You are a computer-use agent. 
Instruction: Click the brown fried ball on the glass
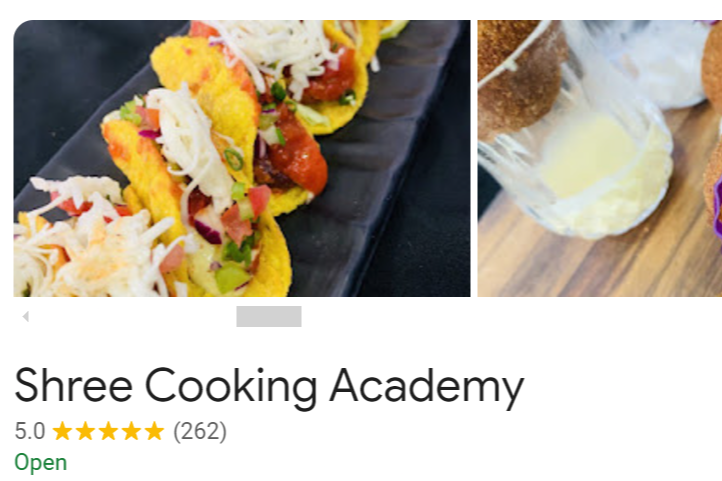click(518, 74)
